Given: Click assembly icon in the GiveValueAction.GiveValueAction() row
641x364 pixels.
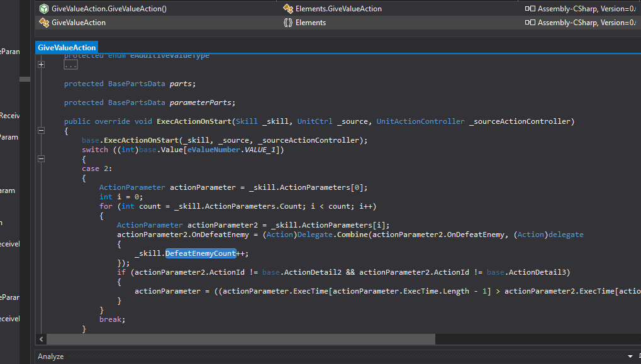Looking at the screenshot, I should tap(530, 9).
